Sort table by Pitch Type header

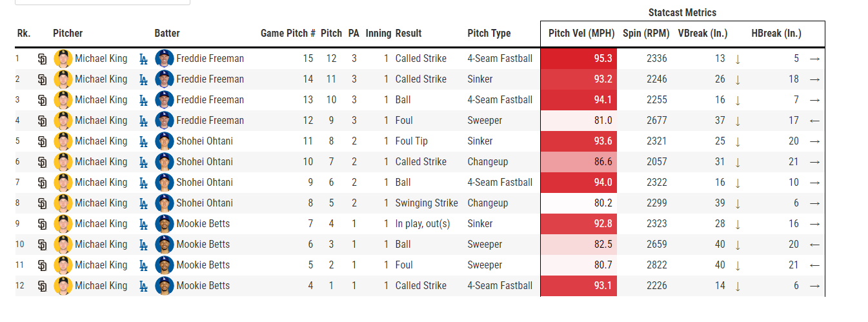489,34
